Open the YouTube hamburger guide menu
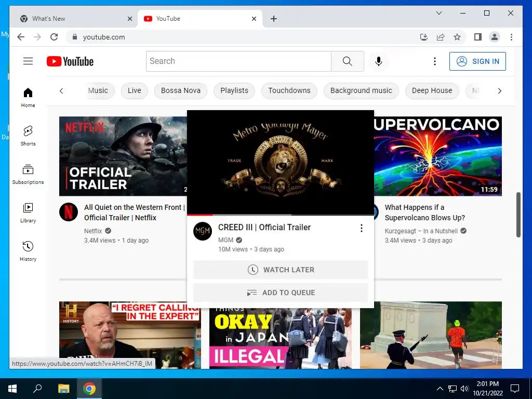This screenshot has height=399, width=532. click(28, 61)
